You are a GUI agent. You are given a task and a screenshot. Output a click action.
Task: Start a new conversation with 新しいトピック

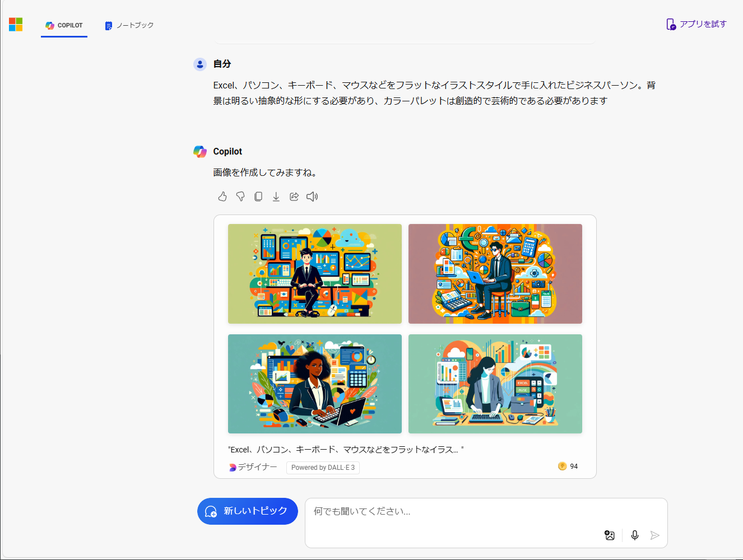247,511
